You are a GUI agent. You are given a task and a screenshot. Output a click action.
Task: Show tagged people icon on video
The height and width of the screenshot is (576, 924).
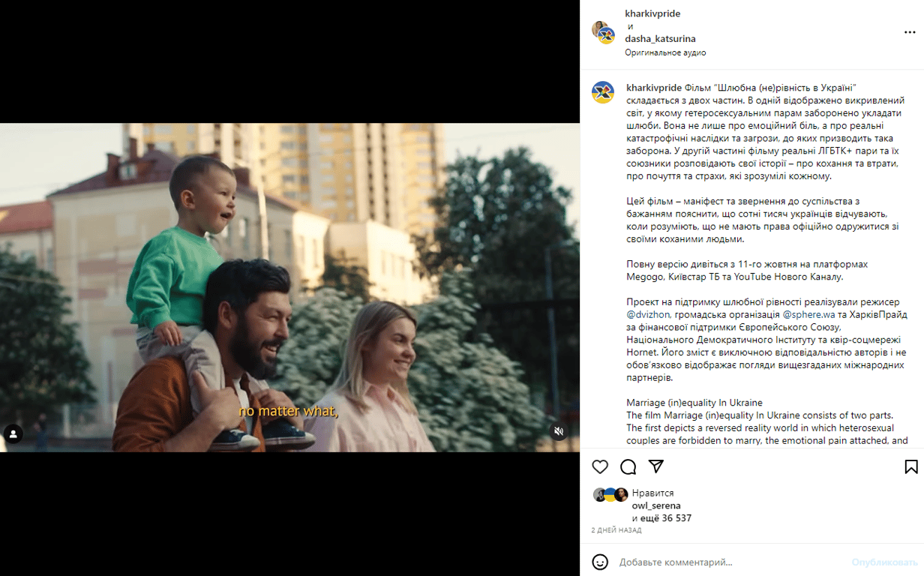pyautogui.click(x=13, y=433)
